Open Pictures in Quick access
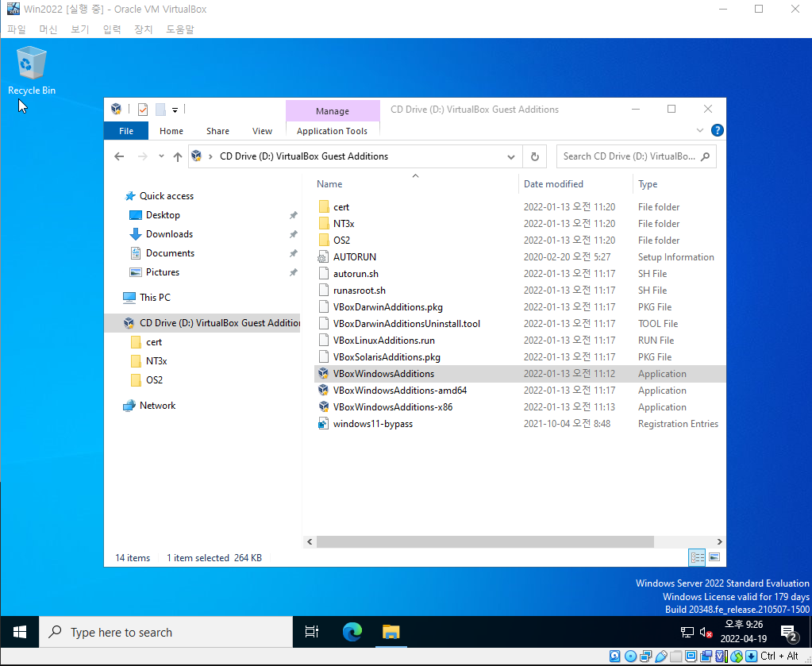812x666 pixels. tap(162, 272)
